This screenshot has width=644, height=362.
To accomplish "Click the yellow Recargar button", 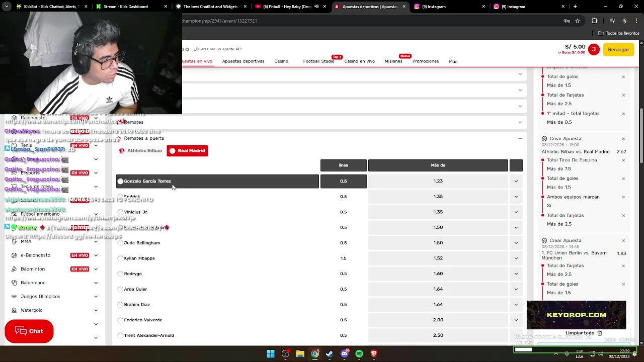I will click(618, 49).
